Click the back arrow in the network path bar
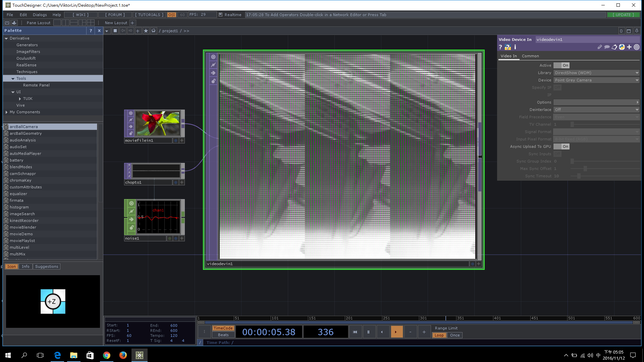Image resolution: width=644 pixels, height=362 pixels. coord(122,31)
